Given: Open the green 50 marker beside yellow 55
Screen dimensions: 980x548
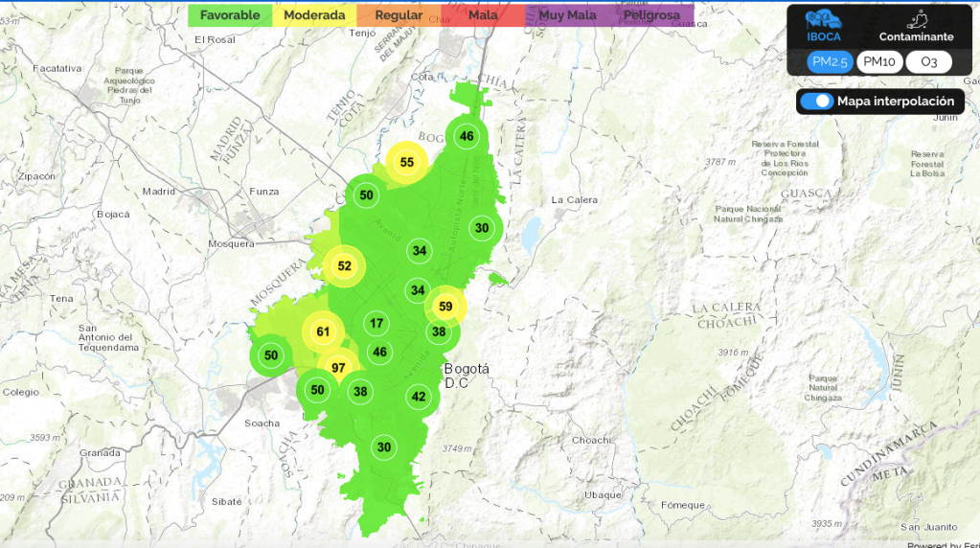Looking at the screenshot, I should pyautogui.click(x=366, y=194).
